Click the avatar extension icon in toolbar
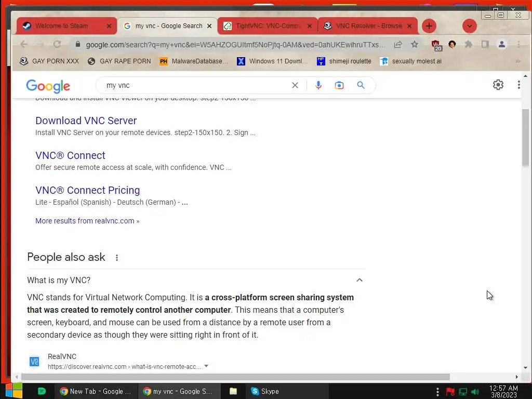Viewport: 532px width, 399px height. pos(452,44)
